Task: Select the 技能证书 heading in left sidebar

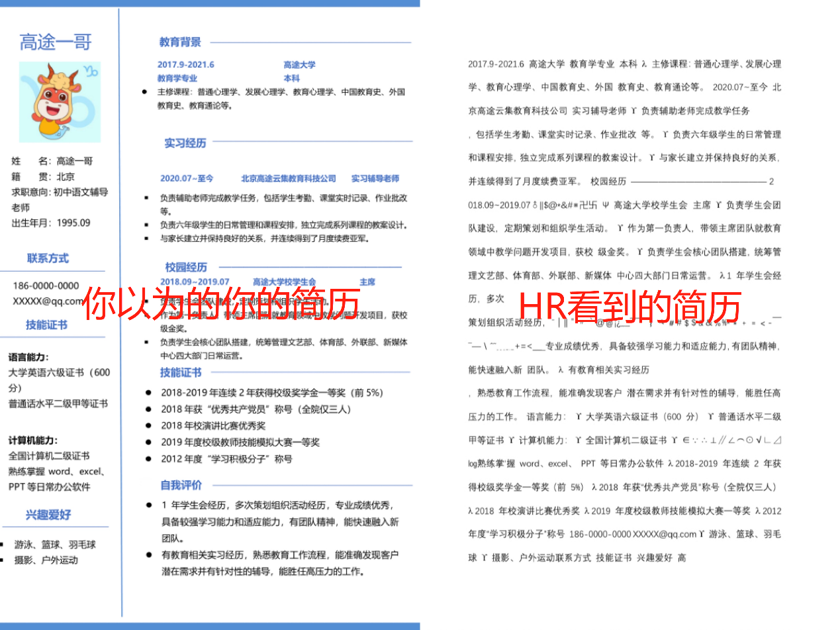Action: tap(47, 325)
